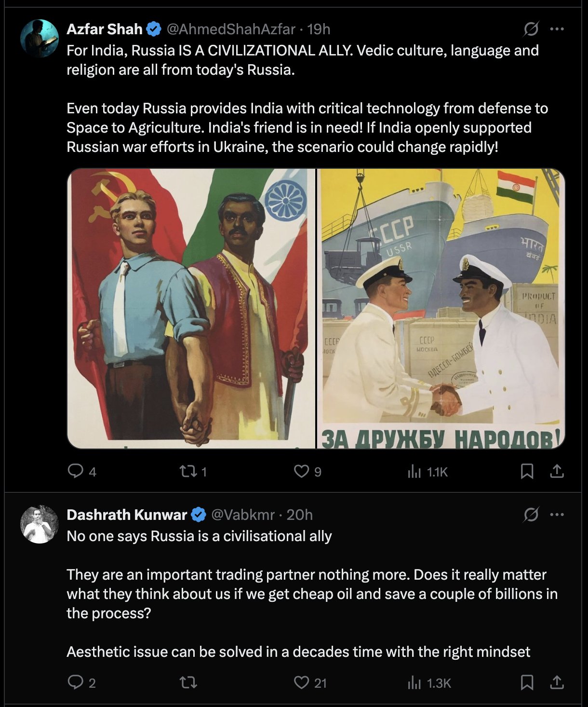Like Azfar Shah's tweet
This screenshot has height=707, width=588.
(302, 471)
